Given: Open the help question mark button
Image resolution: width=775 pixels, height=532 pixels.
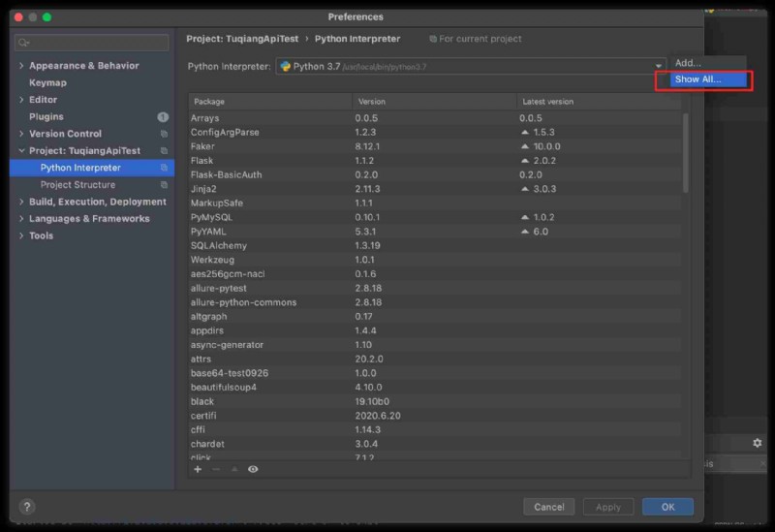Looking at the screenshot, I should pos(27,506).
